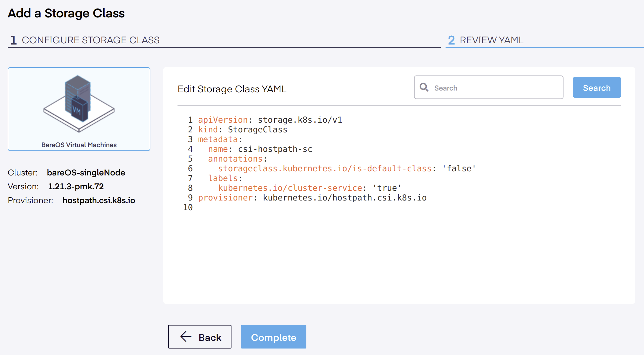
Task: Click the left arrow icon in Back button
Action: [186, 337]
